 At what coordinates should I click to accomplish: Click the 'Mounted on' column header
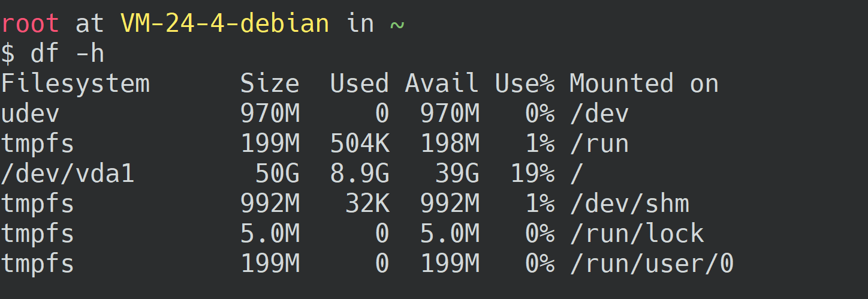tap(643, 83)
